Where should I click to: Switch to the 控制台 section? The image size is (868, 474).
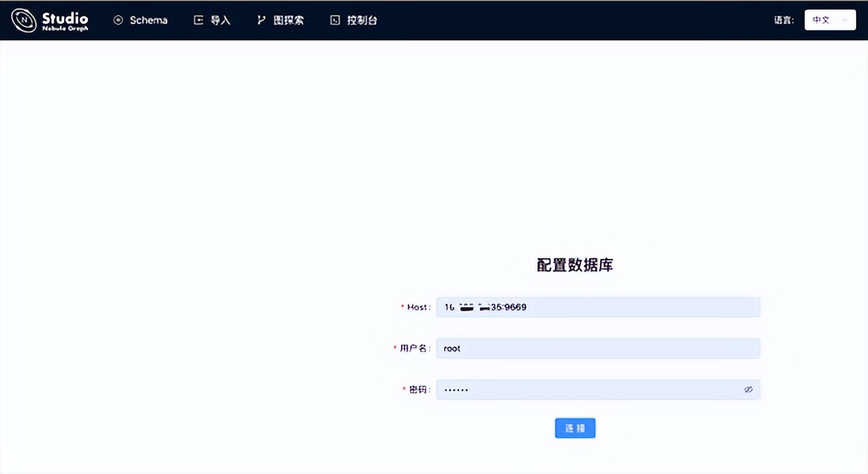tap(353, 19)
